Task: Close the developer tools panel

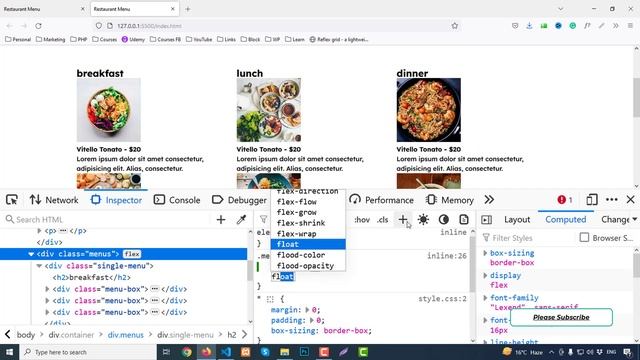Action: (630, 200)
